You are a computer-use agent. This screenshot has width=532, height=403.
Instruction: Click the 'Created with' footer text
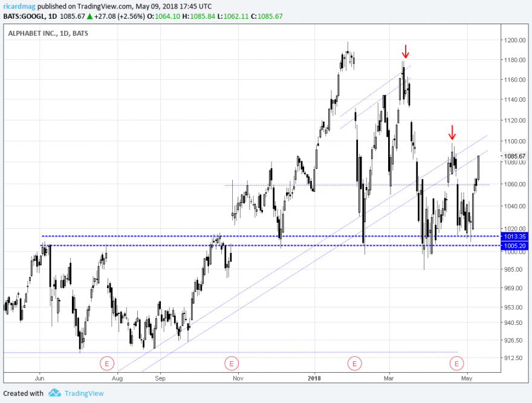click(x=24, y=393)
